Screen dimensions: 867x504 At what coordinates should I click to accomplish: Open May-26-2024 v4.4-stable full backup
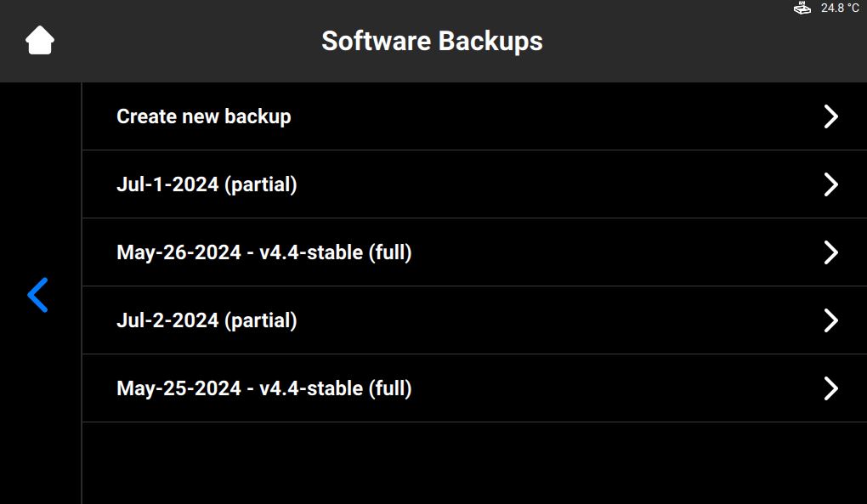point(474,252)
